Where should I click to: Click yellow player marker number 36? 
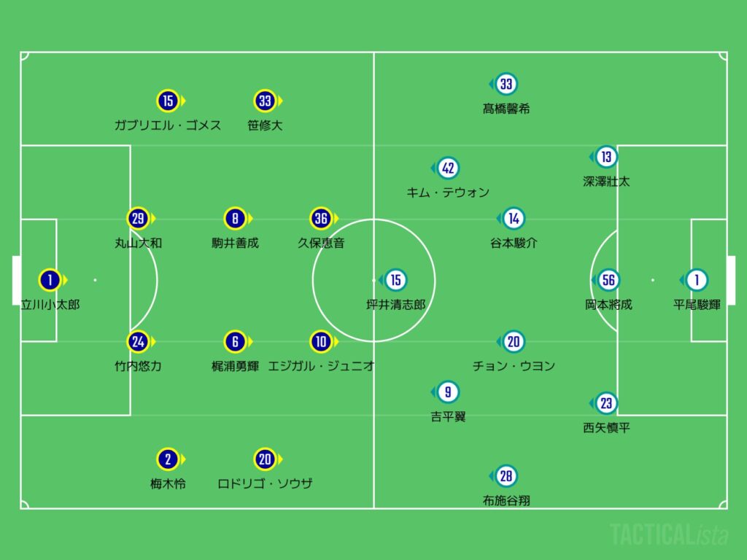(320, 218)
